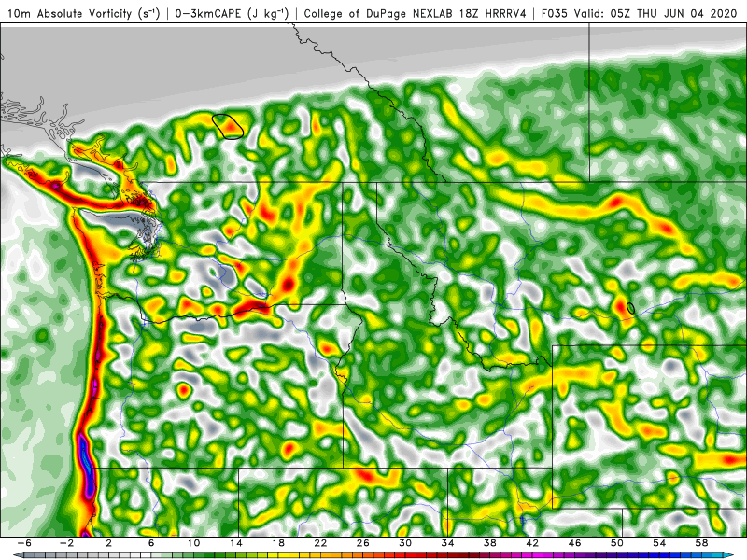Click the "10m Absolute Vorticity" title text
Image resolution: width=747 pixels, height=560 pixels.
tap(69, 14)
